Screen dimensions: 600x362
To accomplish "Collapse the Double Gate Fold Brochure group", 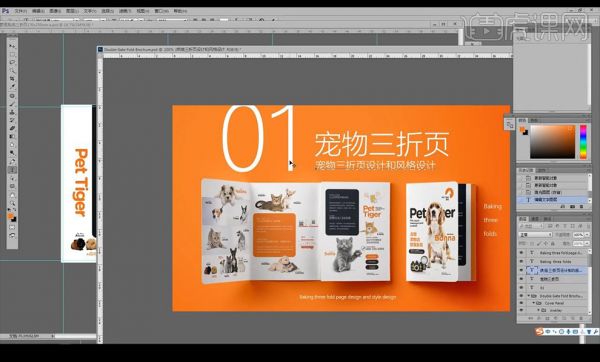I will [529, 296].
